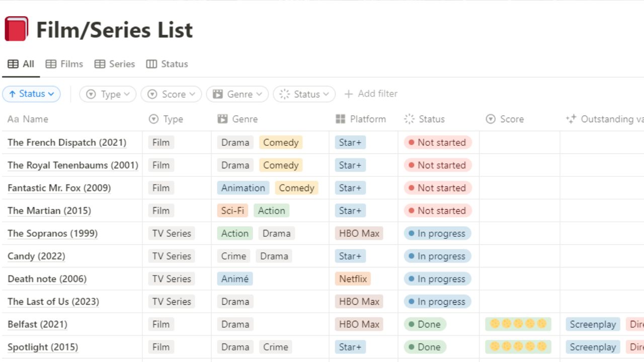Click the sparkle icon in Outstanding values header
Screen dimensions: 644x362
[571, 119]
